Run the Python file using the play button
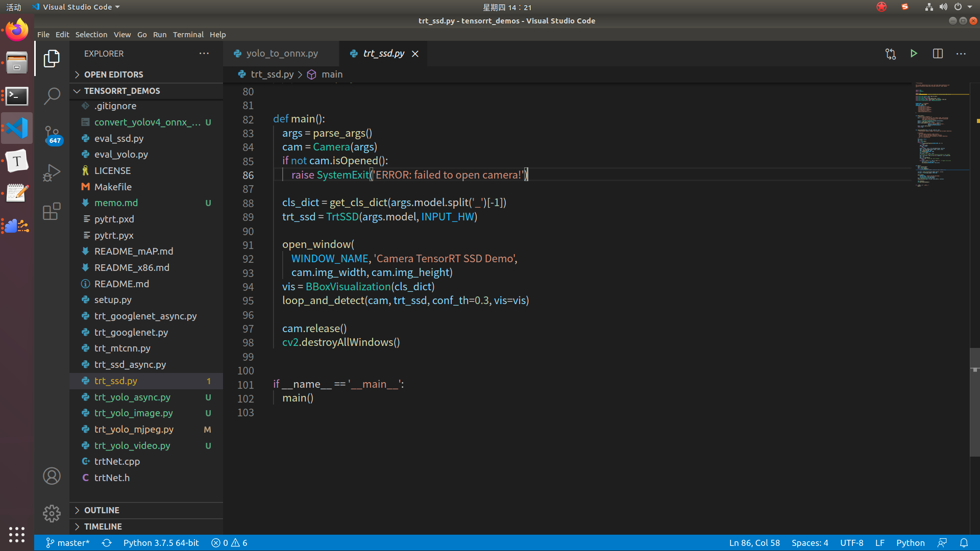This screenshot has width=980, height=551. click(x=913, y=53)
